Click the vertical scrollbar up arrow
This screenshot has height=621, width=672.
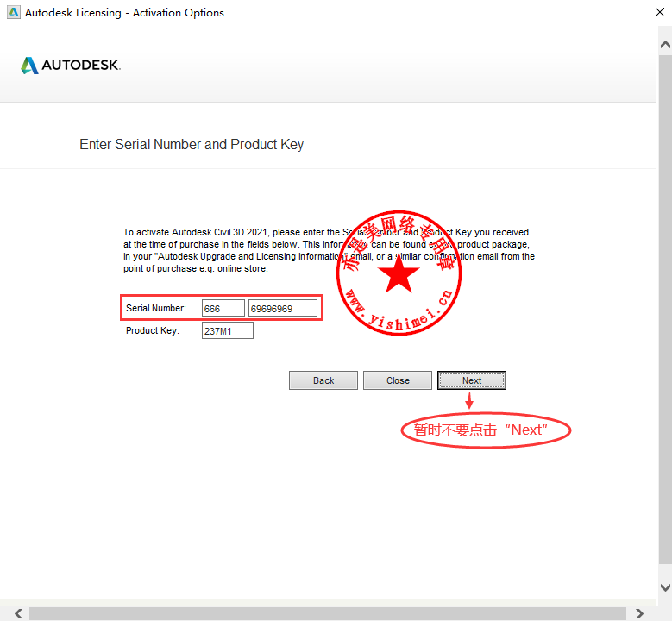click(665, 44)
